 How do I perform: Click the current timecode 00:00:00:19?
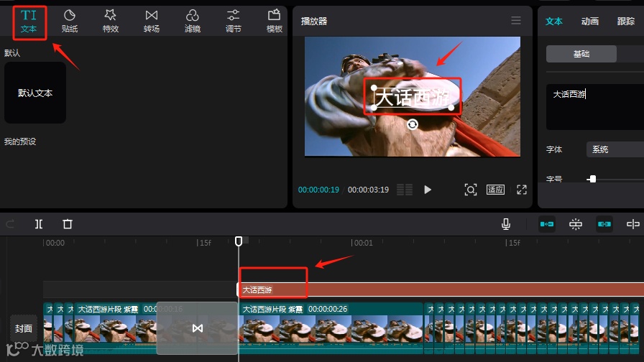pyautogui.click(x=318, y=190)
